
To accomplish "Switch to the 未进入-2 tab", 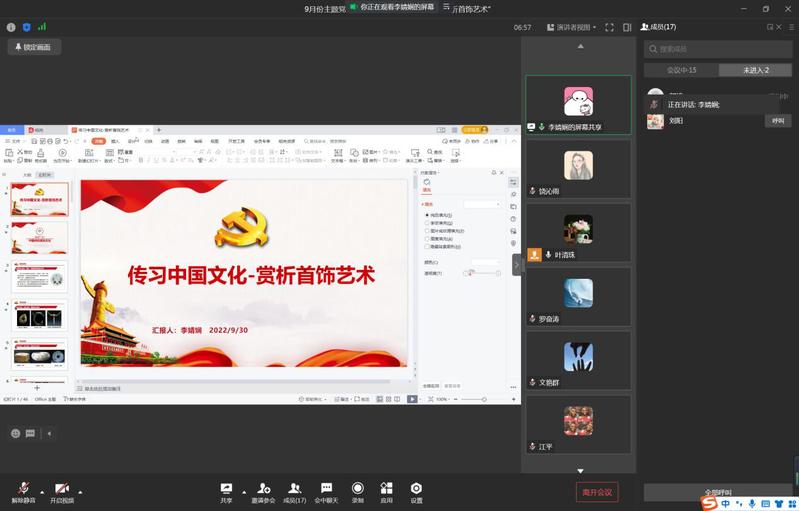I will click(x=756, y=70).
